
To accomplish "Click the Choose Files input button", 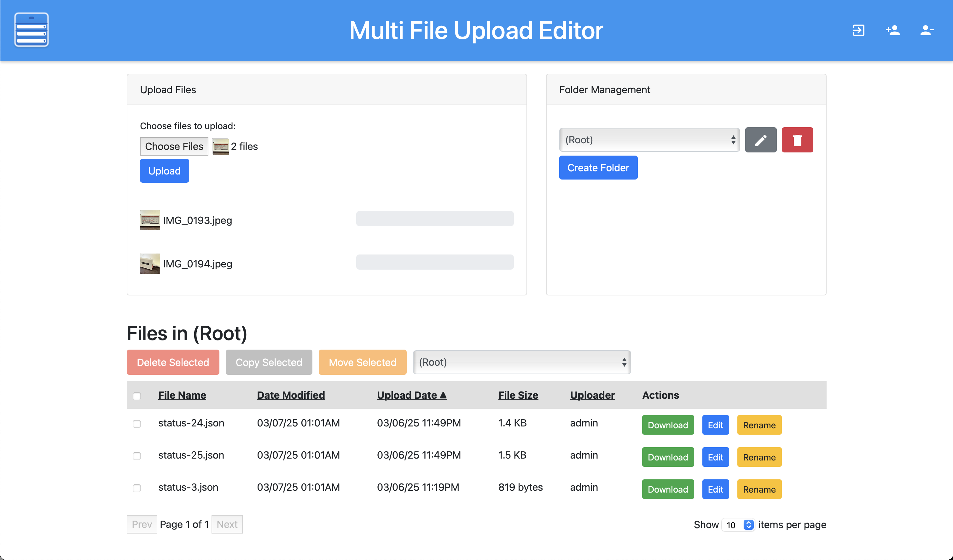I will [x=174, y=146].
